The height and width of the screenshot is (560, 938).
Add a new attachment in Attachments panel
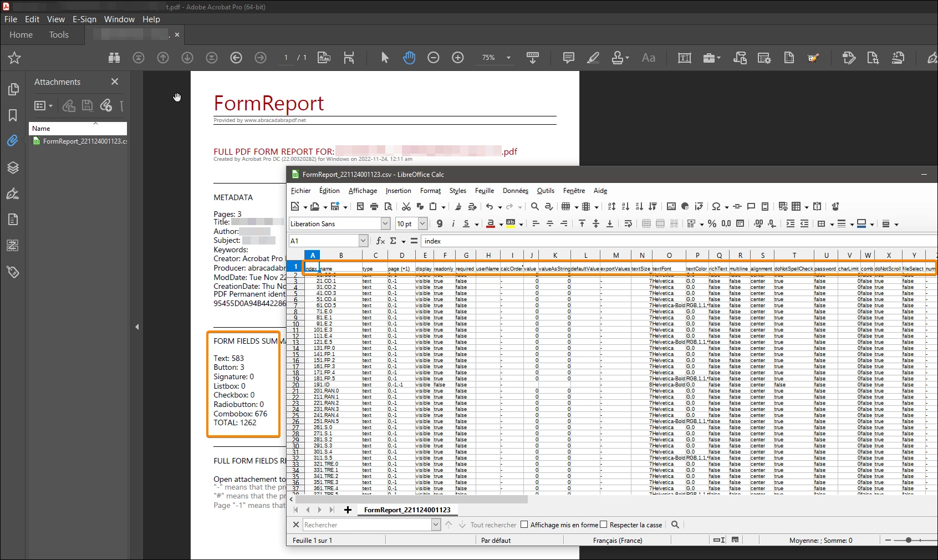pos(106,105)
